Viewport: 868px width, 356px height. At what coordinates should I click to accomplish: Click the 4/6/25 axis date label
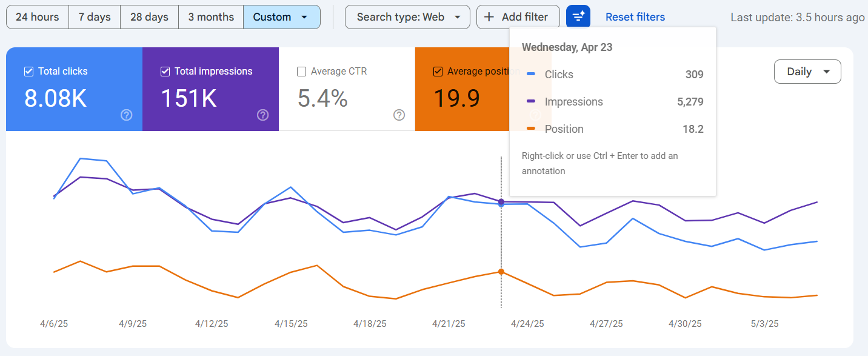coord(54,324)
